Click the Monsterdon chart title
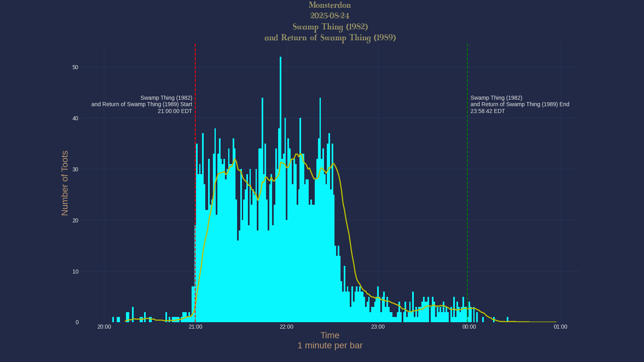This screenshot has height=362, width=644. 329,5
